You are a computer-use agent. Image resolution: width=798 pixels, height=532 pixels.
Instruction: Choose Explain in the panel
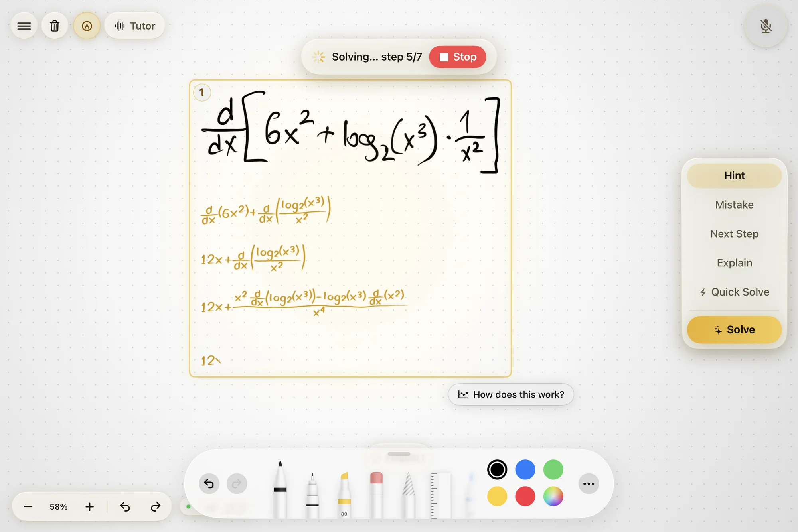(x=734, y=263)
